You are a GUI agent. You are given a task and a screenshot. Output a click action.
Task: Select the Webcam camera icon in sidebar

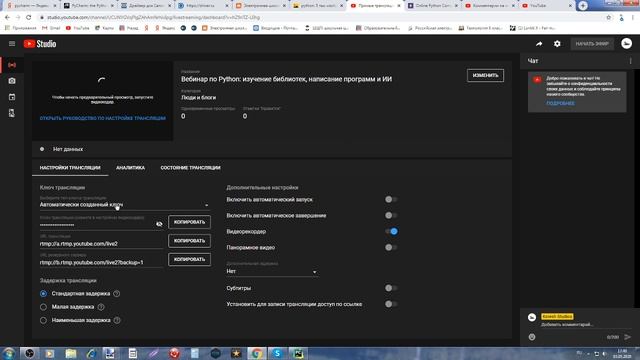pyautogui.click(x=12, y=81)
